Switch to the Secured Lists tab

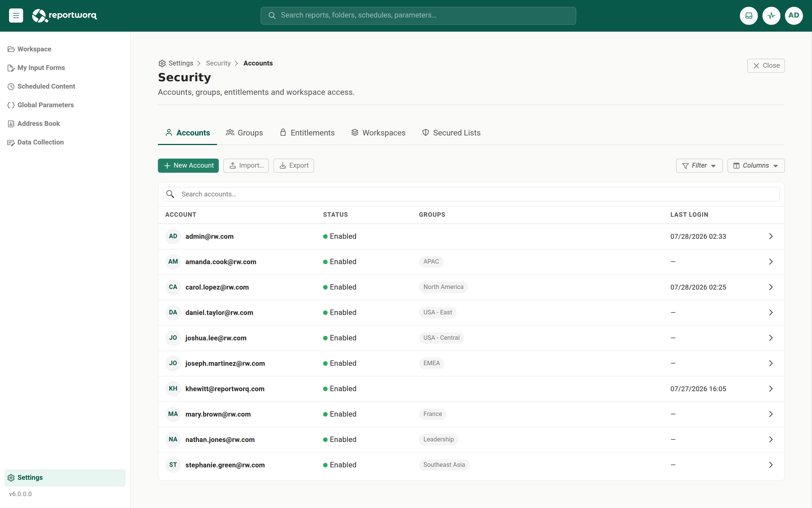(x=451, y=133)
